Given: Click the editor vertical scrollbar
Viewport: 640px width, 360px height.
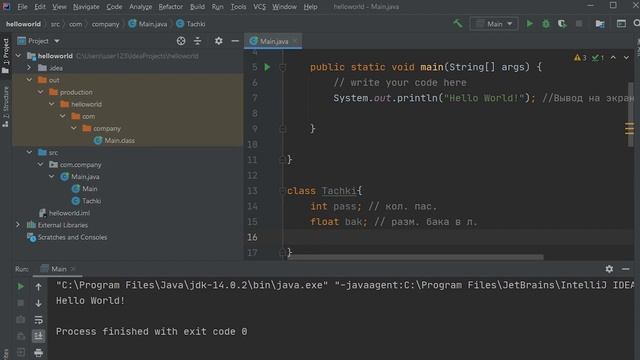Looking at the screenshot, I should click(x=631, y=114).
